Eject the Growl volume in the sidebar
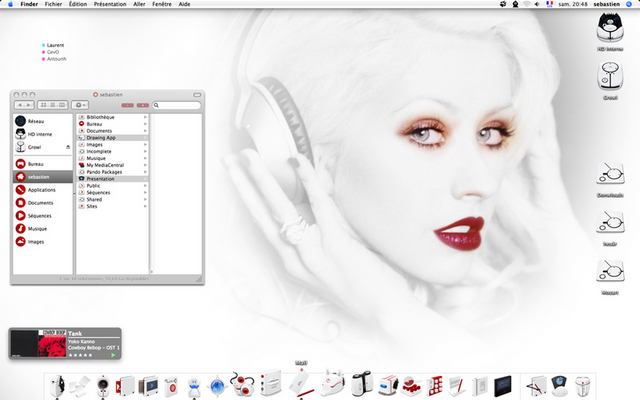This screenshot has width=640, height=400. click(68, 147)
